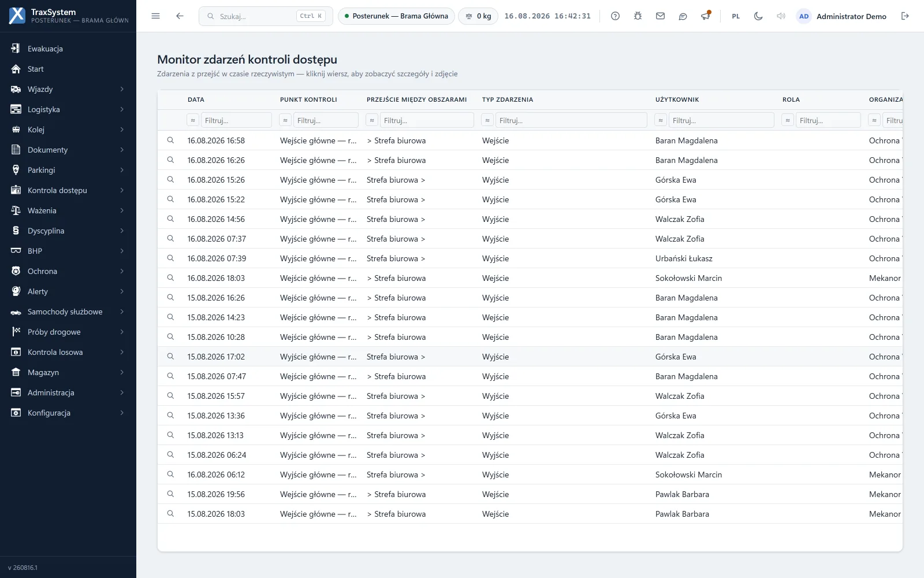Click the Próby drogowe icon
Viewport: 924px width, 578px height.
click(16, 332)
